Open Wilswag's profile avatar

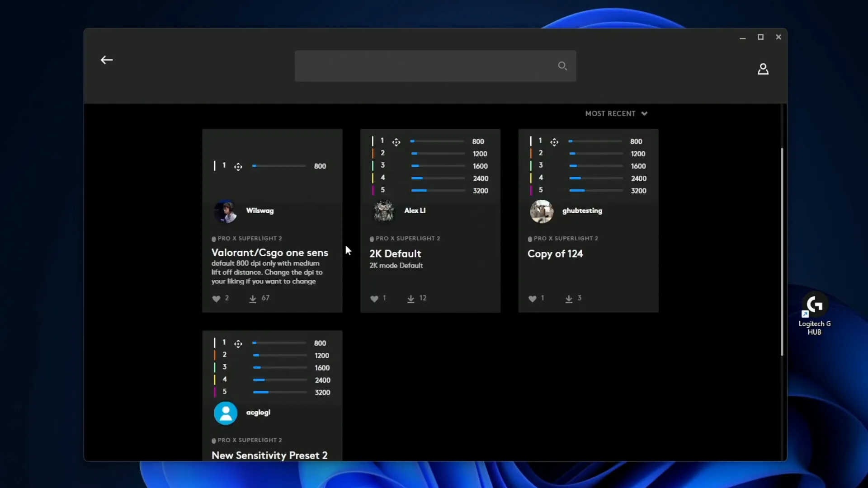point(225,211)
